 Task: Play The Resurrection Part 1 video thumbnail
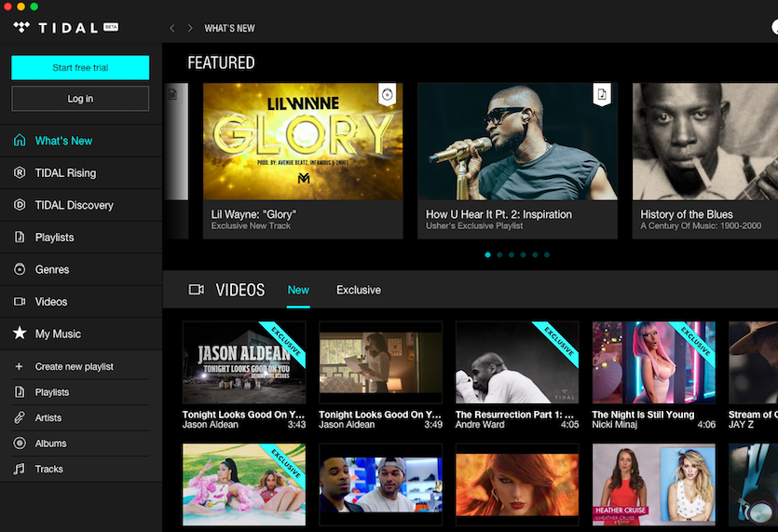click(517, 362)
